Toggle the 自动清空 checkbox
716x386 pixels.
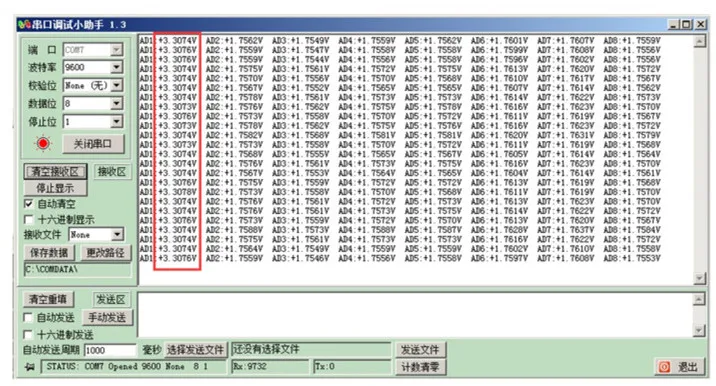pos(28,204)
